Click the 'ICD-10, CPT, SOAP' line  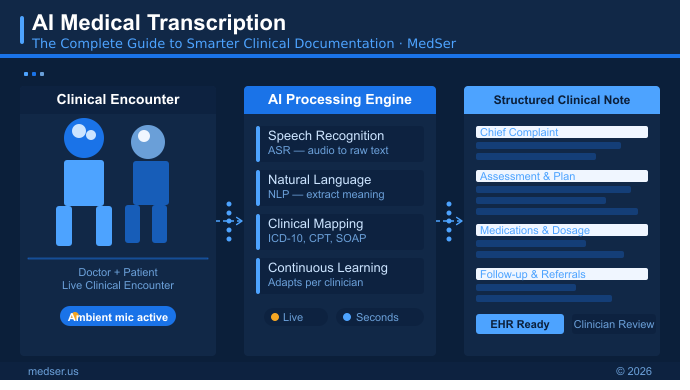[317, 239]
